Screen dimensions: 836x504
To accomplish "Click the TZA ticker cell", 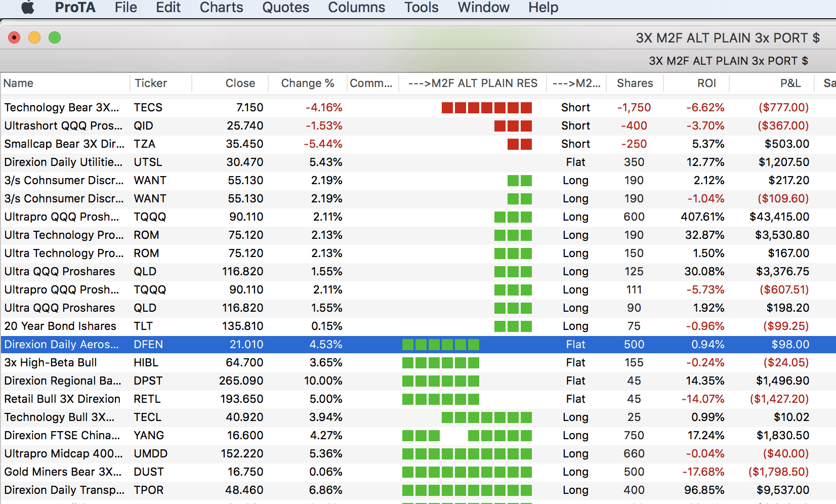I will point(144,144).
